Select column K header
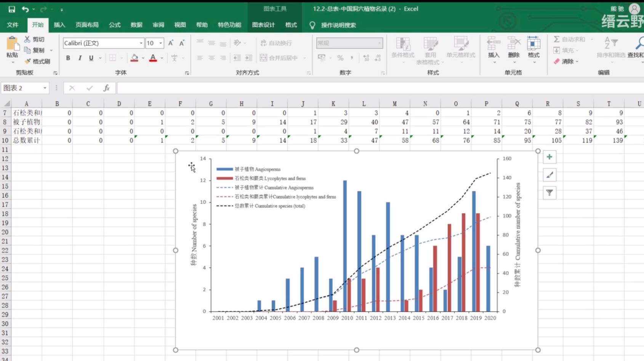Image resolution: width=644 pixels, height=361 pixels. pos(333,104)
